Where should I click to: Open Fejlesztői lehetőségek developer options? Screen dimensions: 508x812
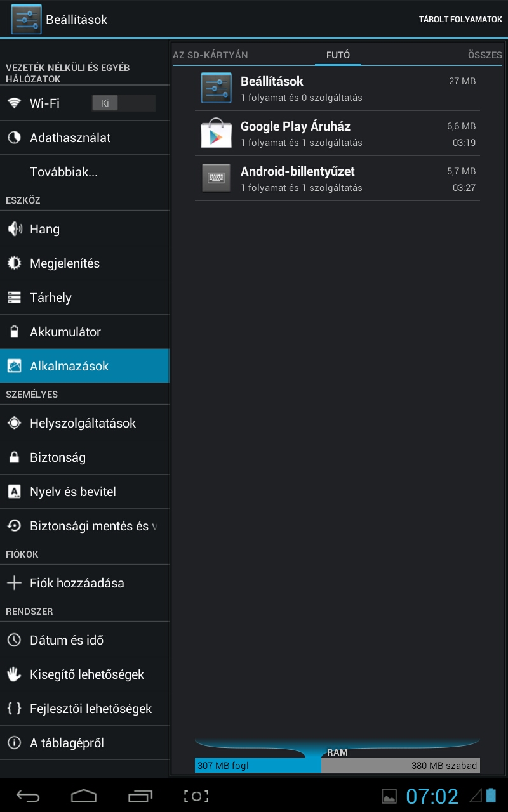click(x=90, y=709)
